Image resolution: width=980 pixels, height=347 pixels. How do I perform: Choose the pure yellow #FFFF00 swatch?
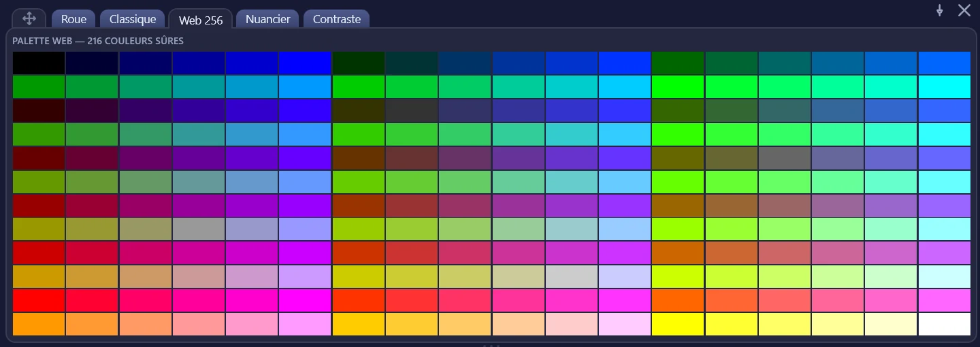point(678,325)
